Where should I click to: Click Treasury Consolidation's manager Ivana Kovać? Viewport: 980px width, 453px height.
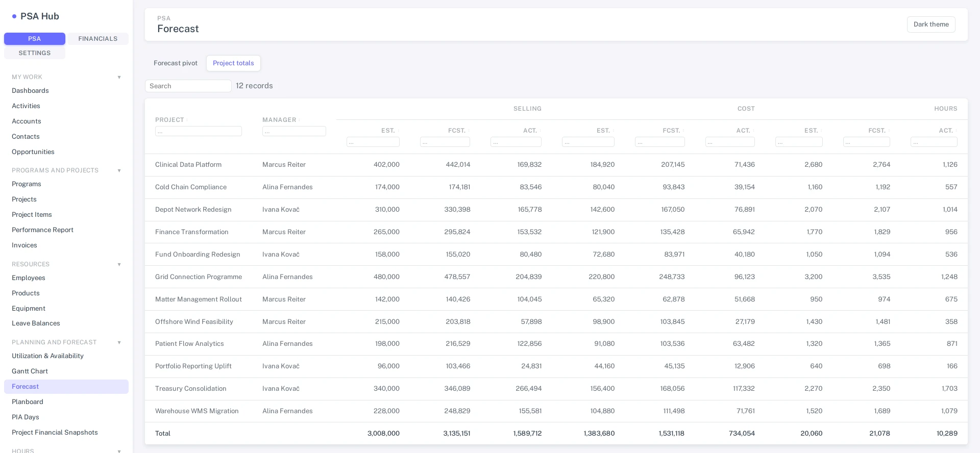coord(281,389)
